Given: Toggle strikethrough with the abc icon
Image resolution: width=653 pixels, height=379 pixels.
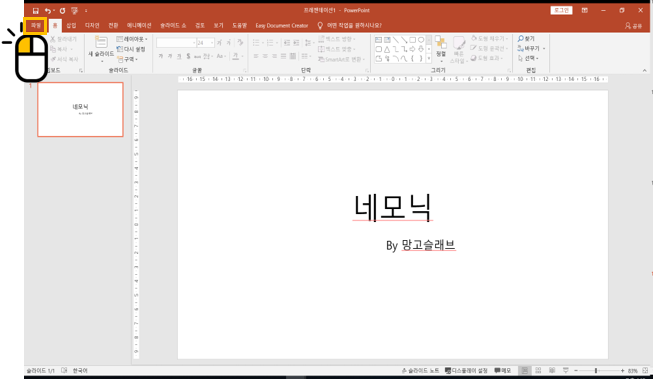Looking at the screenshot, I should 197,56.
